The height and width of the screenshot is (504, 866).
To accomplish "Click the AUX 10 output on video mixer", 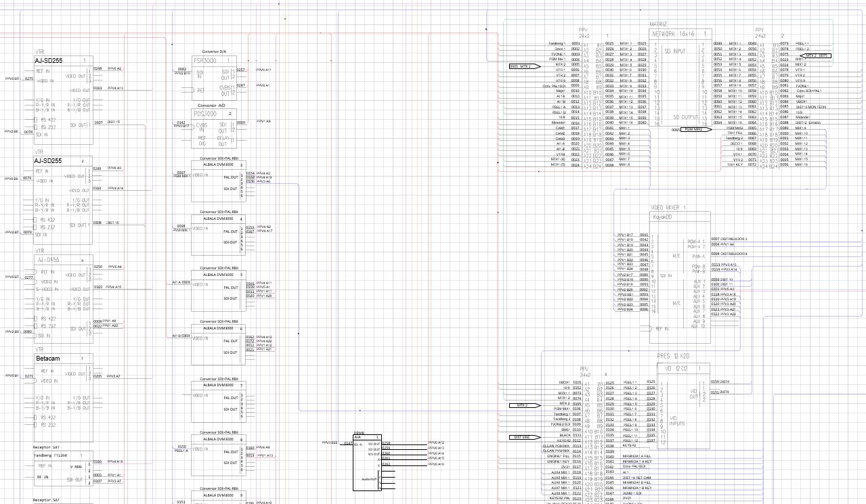I will point(698,326).
